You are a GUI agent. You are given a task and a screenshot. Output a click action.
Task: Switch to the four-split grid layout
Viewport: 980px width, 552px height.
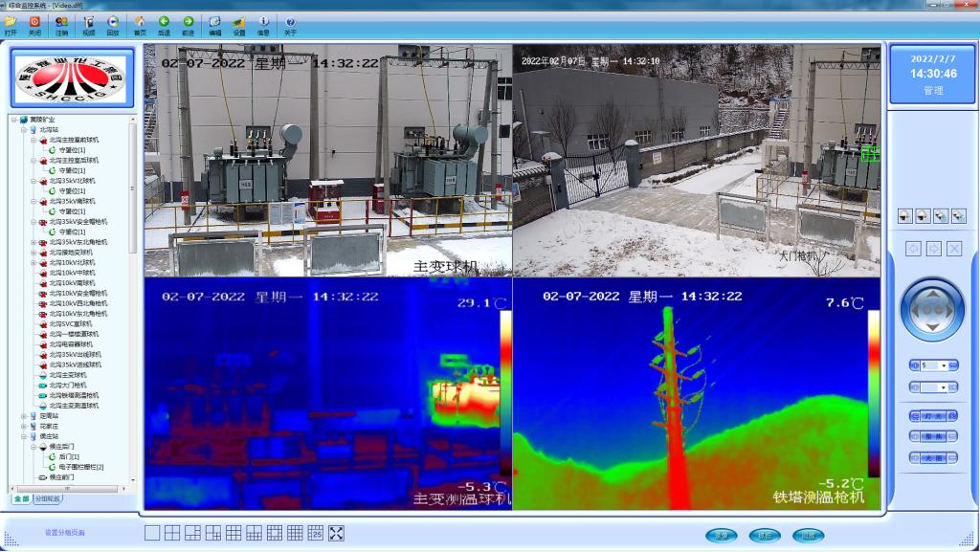[172, 533]
